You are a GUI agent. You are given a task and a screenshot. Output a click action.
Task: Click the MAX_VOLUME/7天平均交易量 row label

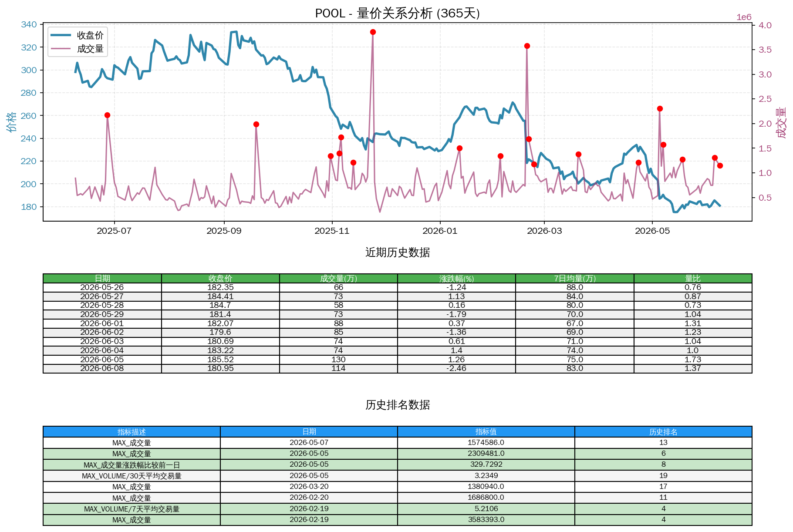click(132, 509)
